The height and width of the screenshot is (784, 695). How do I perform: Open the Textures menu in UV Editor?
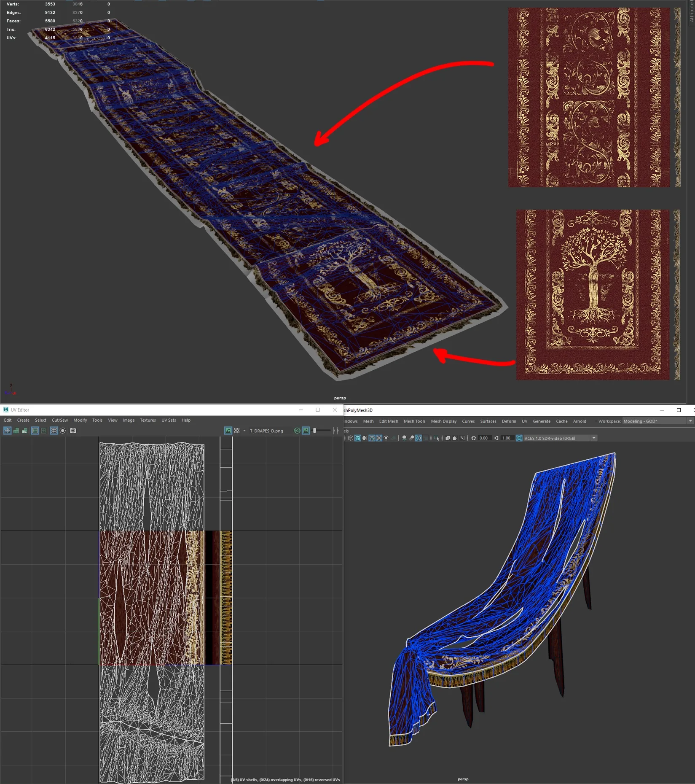(148, 420)
